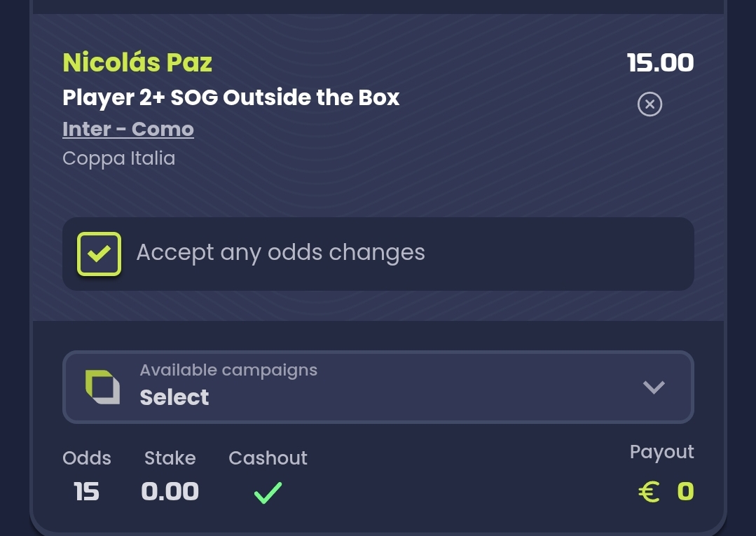756x536 pixels.
Task: Click the Nicolás Paz player name
Action: coord(137,62)
